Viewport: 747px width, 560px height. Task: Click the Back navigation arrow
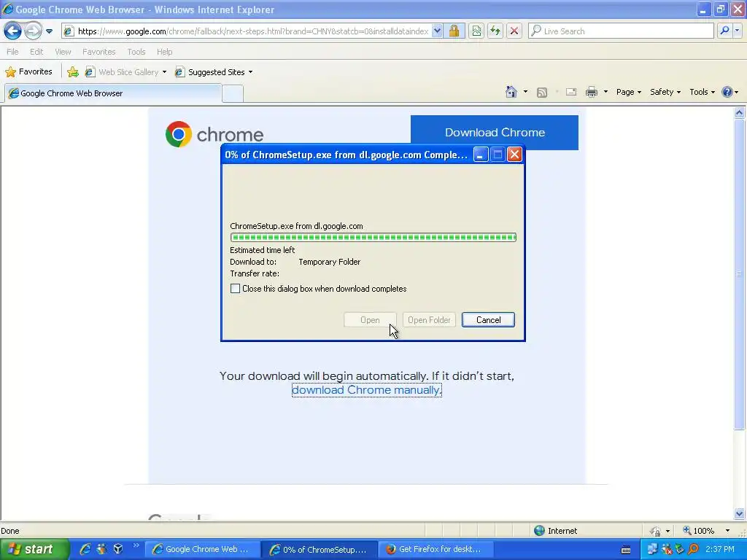13,31
